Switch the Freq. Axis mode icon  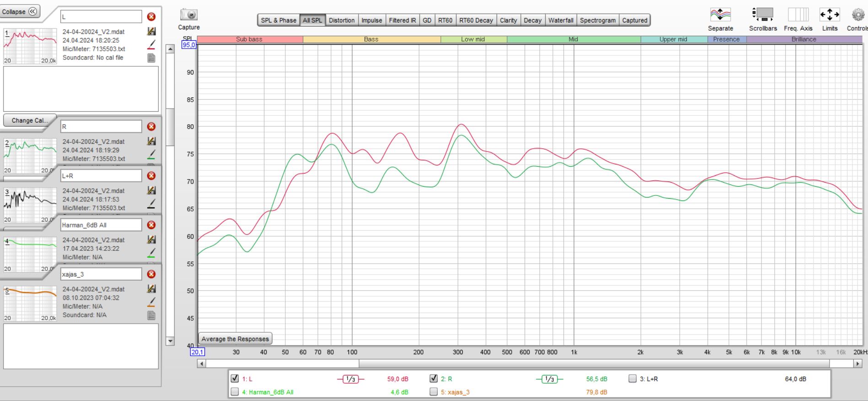click(798, 15)
